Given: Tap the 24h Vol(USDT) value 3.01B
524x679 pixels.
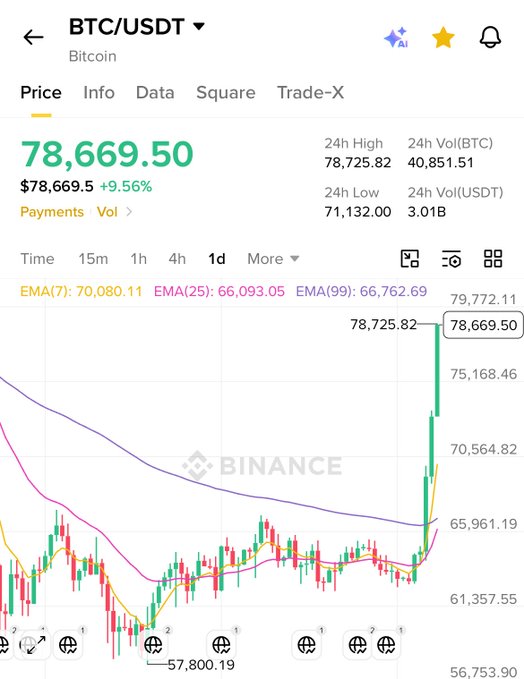Looking at the screenshot, I should pyautogui.click(x=427, y=212).
